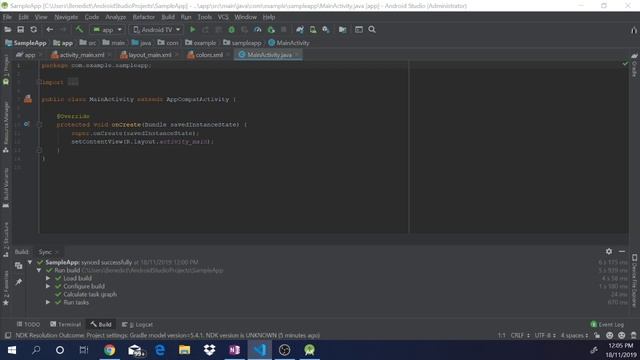Click the Project Structure folder icon
This screenshot has width=640, height=360.
click(342, 29)
